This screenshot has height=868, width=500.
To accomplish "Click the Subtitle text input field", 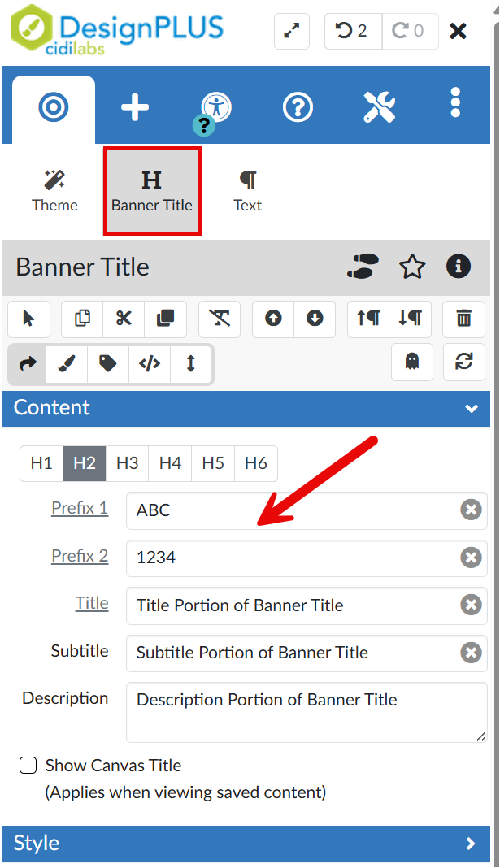I will click(x=295, y=653).
